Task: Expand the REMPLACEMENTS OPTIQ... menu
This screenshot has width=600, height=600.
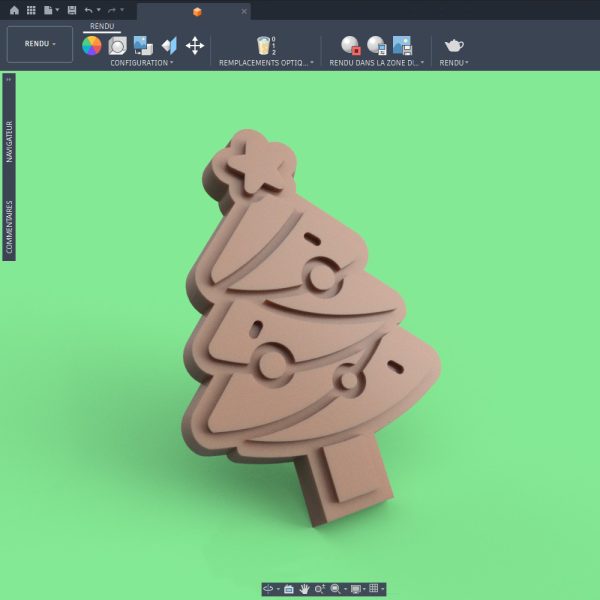Action: click(266, 63)
